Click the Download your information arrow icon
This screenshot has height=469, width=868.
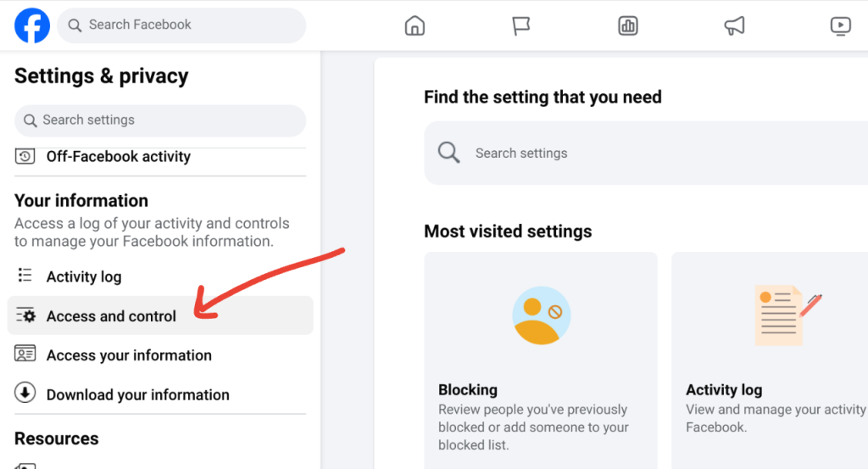tap(25, 394)
